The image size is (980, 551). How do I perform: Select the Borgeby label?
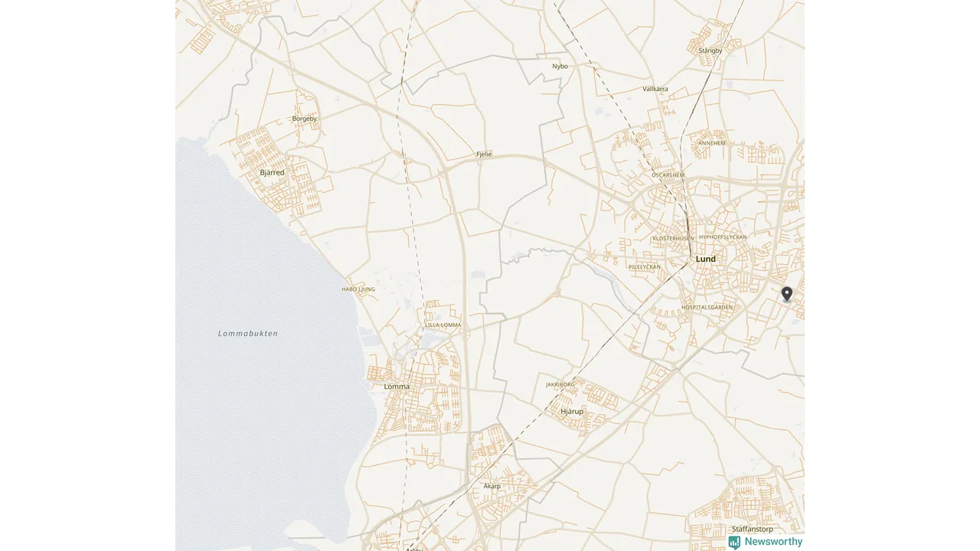click(304, 119)
